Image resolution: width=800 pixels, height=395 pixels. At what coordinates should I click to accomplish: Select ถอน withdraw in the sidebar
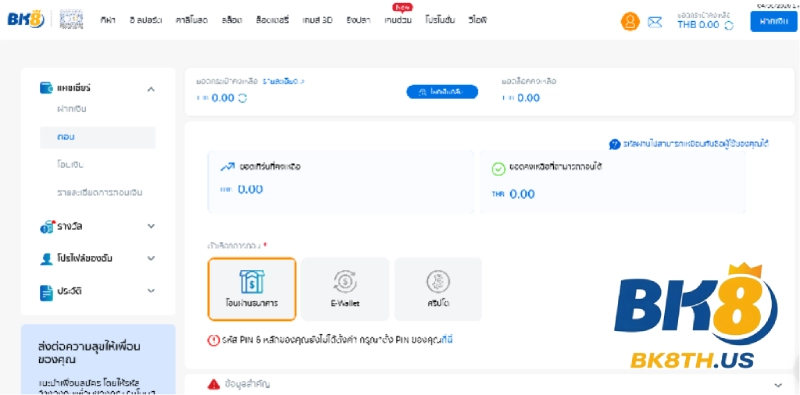[98, 137]
